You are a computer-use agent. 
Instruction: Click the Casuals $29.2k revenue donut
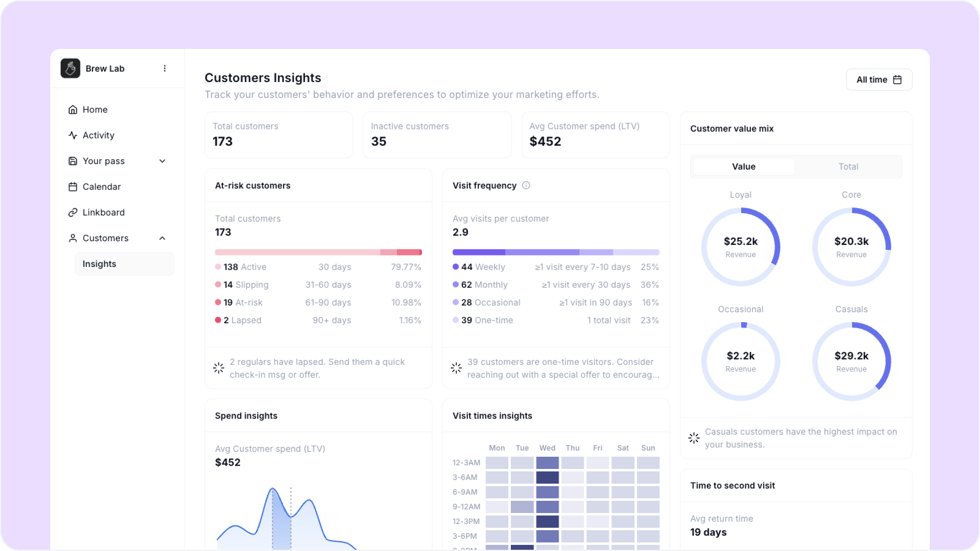pos(851,361)
